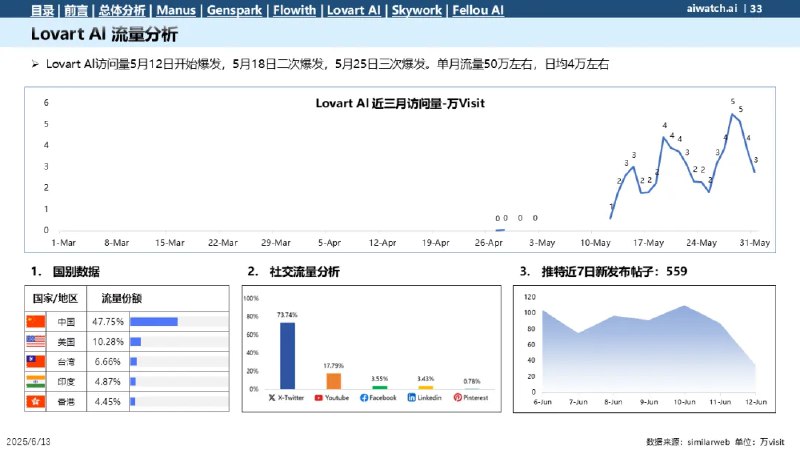Click the blue X-Twitter 73.74% bar
Screen dimensions: 800x450
click(x=287, y=356)
